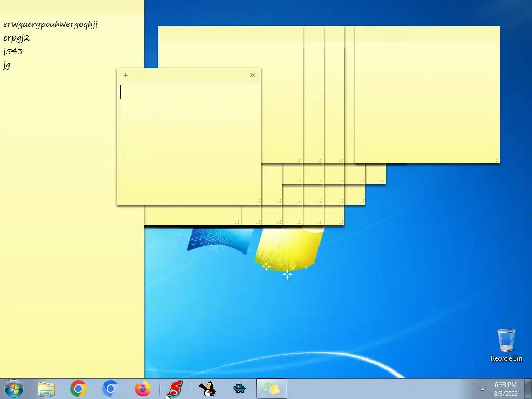The image size is (532, 399).
Task: Launch Firefox from the taskbar
Action: point(142,389)
